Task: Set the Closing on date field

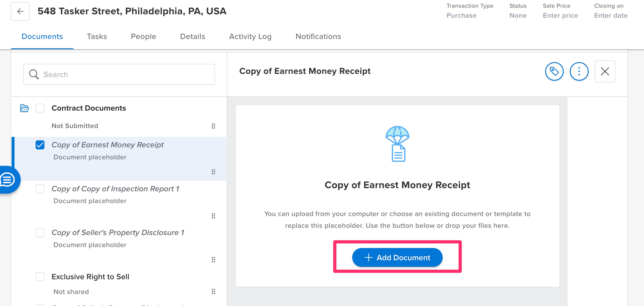Action: (x=610, y=15)
